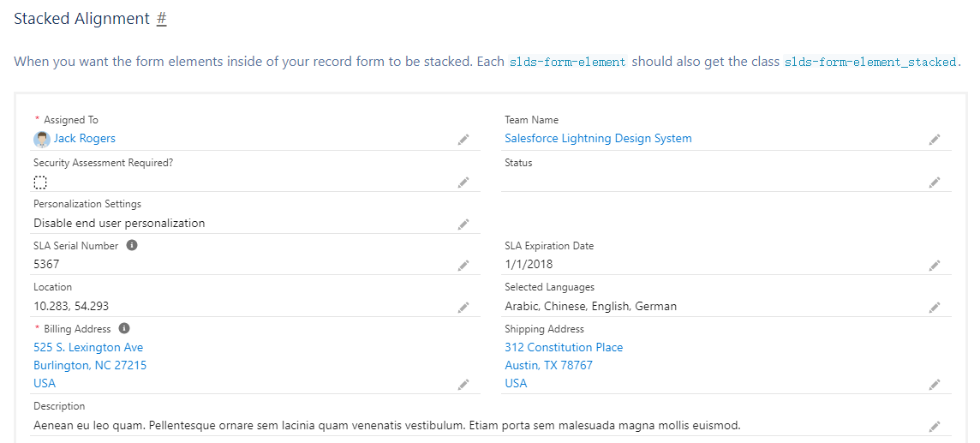Open the Jack Rogers user link
Screen dimensions: 980x443
[x=85, y=138]
